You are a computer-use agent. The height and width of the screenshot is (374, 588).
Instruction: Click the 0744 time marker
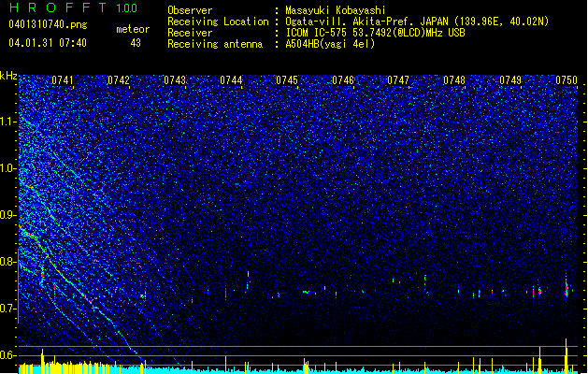pos(231,79)
